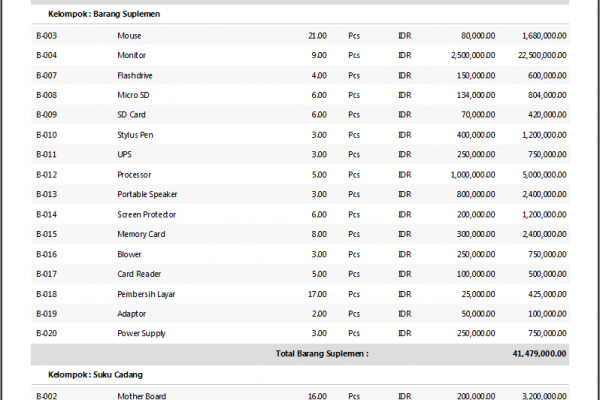Click the 'Total Barang Suplemen' label
600x400 pixels.
coord(322,353)
